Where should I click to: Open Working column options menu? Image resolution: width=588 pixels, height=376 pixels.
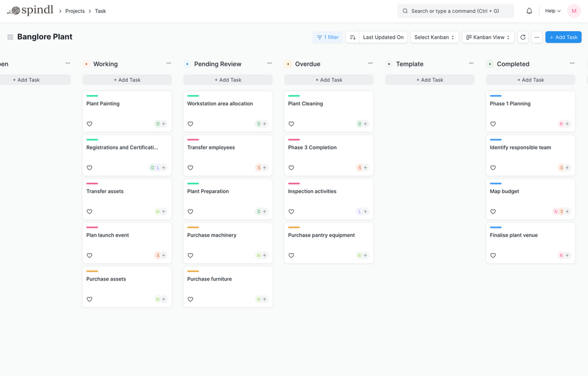(168, 63)
